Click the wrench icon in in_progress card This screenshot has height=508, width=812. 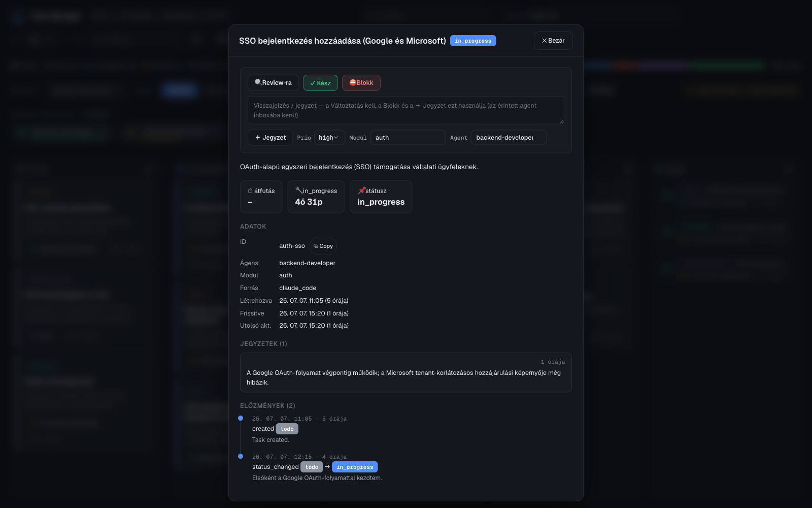pyautogui.click(x=299, y=190)
